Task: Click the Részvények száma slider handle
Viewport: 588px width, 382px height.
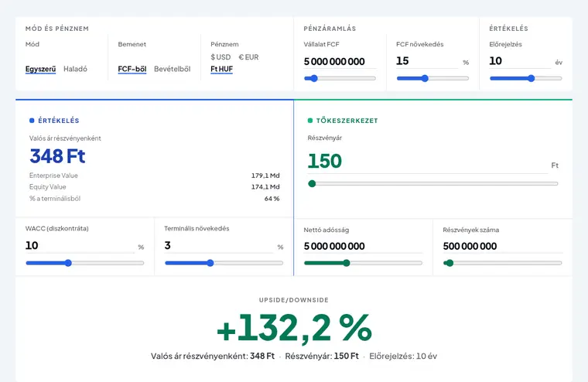Action: tap(450, 263)
